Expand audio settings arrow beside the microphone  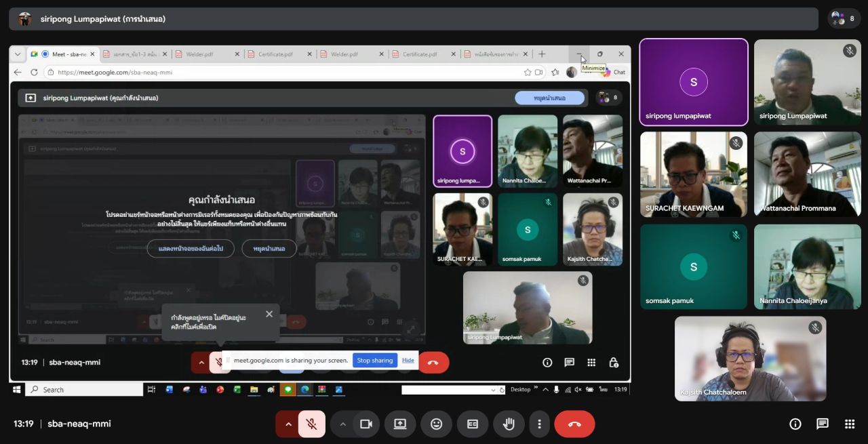288,424
